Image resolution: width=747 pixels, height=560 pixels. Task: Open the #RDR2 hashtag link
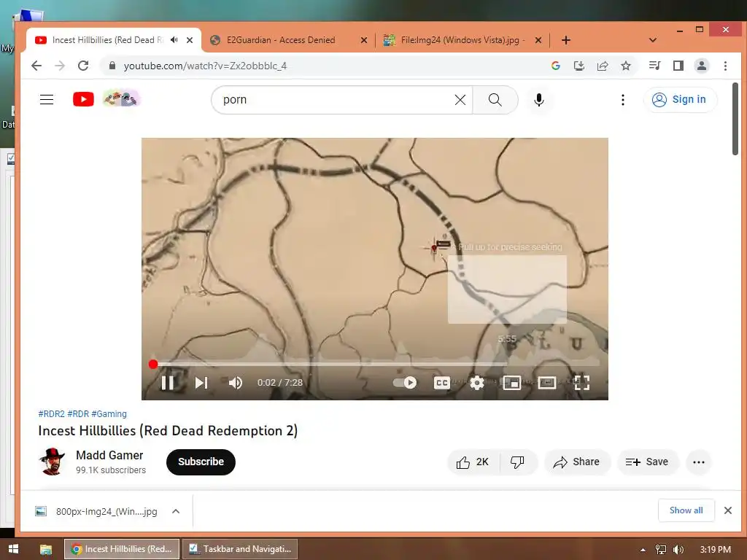[52, 414]
